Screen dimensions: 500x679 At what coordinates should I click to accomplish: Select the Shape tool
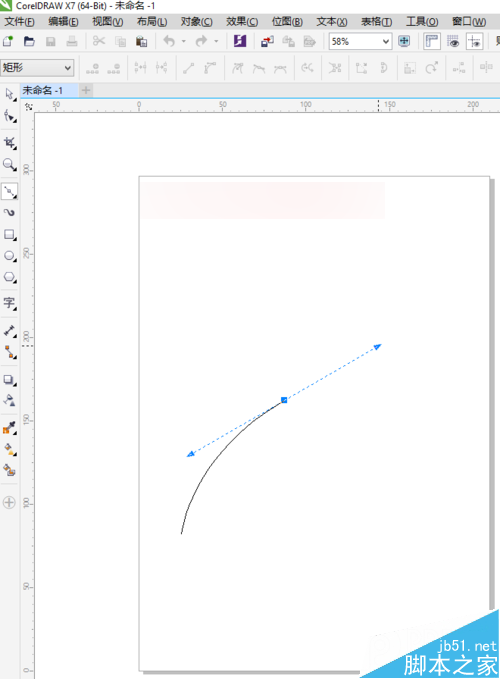10,116
